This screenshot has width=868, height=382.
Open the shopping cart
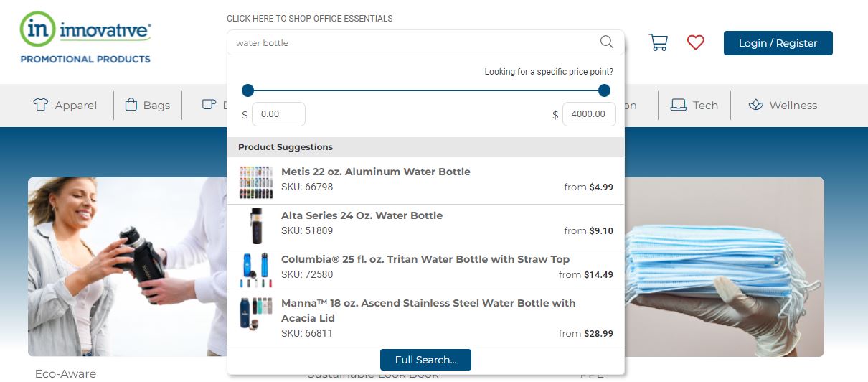click(658, 42)
